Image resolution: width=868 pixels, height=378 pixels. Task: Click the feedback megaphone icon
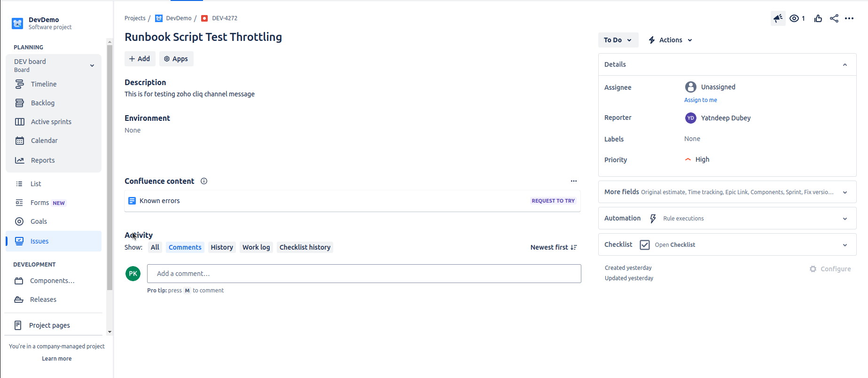[x=778, y=18]
